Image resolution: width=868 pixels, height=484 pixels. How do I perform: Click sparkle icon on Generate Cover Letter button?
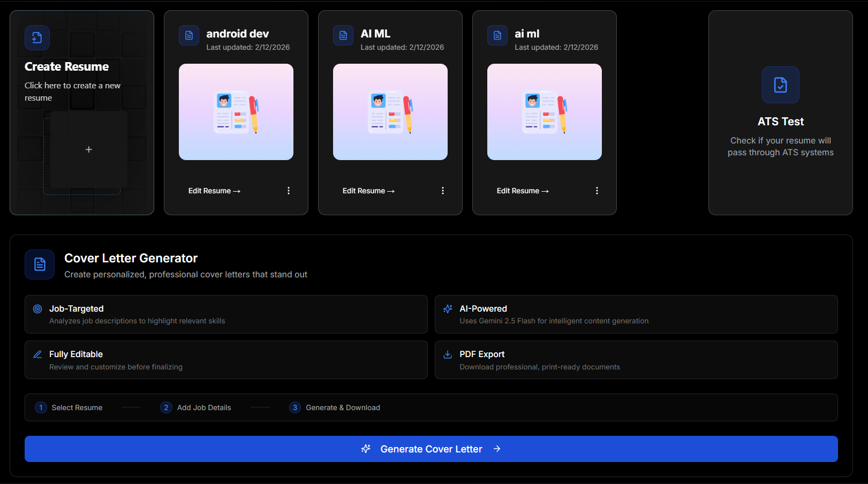click(366, 449)
